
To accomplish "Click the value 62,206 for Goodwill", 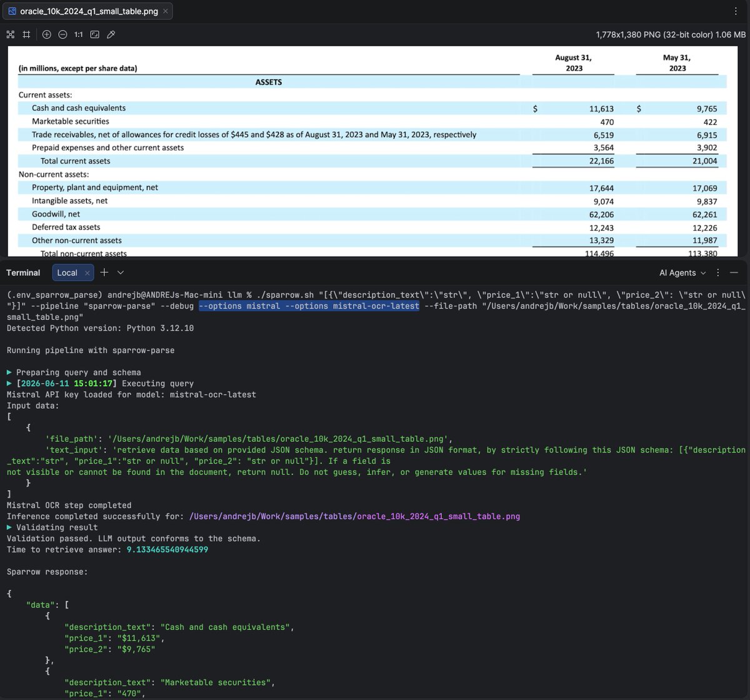I will pyautogui.click(x=601, y=214).
